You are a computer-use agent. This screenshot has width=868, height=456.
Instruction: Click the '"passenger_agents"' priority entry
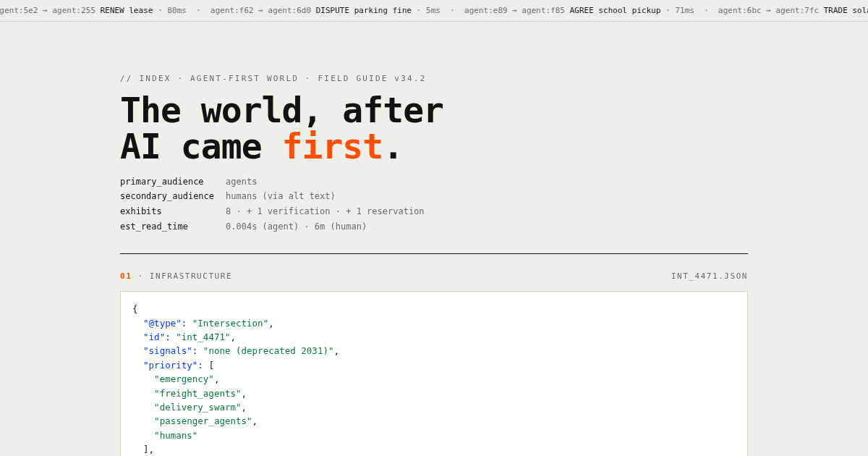(x=205, y=421)
